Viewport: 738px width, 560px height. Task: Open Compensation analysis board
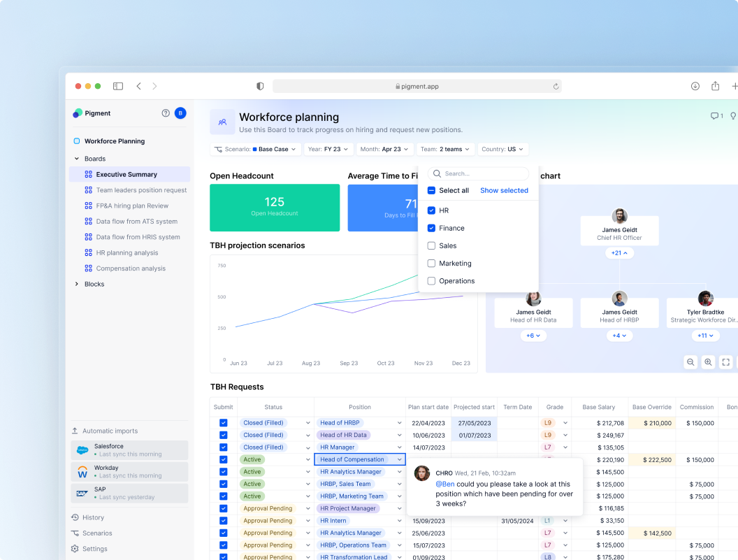[125, 268]
